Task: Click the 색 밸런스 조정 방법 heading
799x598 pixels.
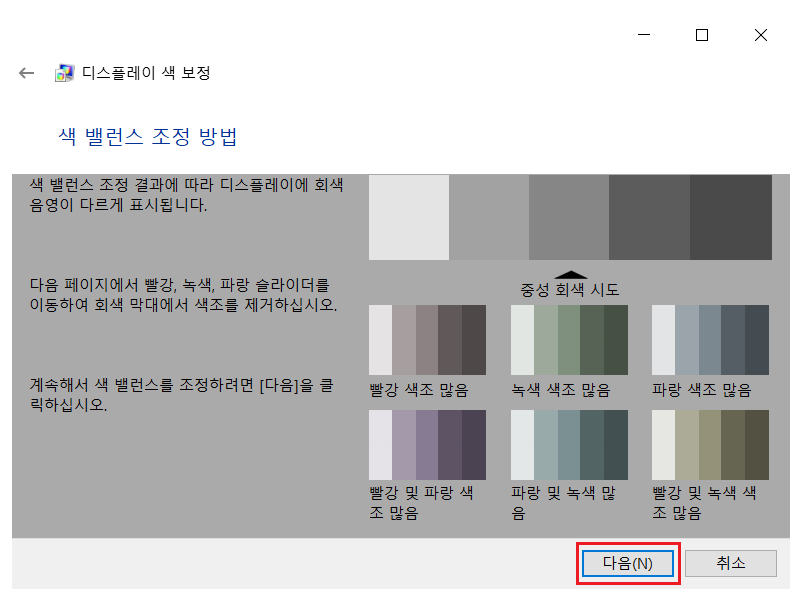Action: tap(148, 136)
